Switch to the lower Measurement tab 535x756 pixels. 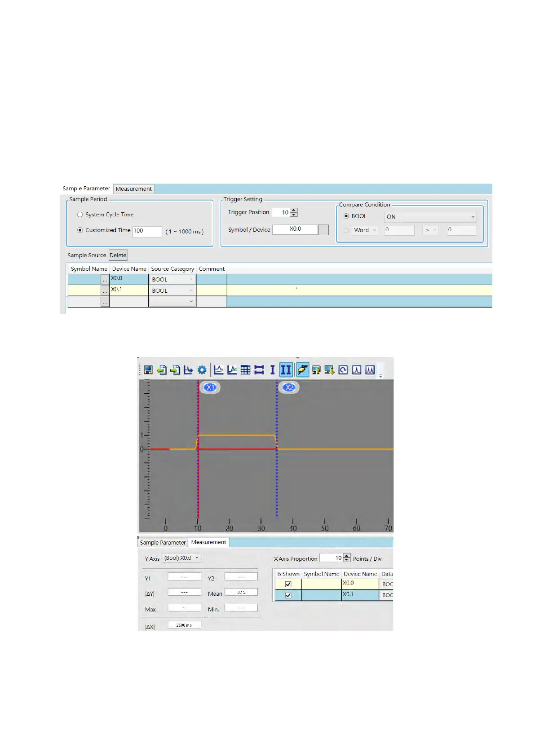208,542
